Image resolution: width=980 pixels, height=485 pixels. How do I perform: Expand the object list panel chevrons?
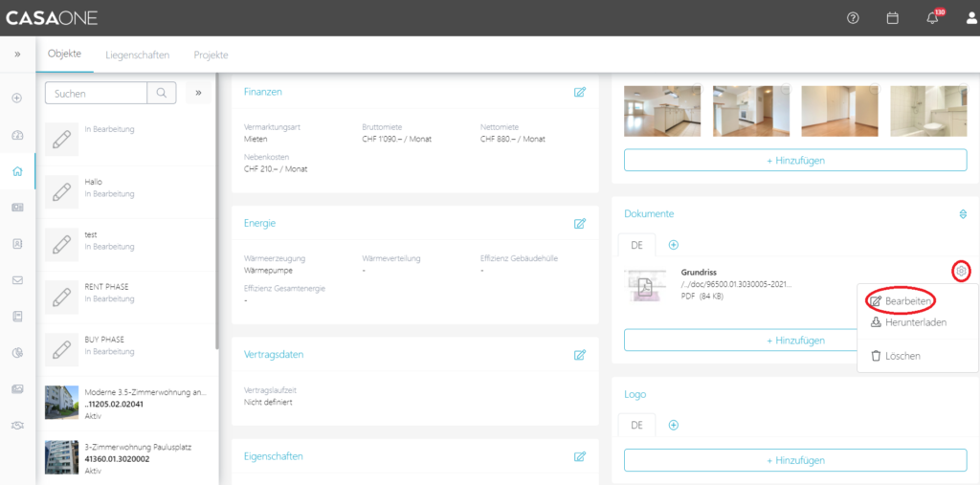[198, 93]
